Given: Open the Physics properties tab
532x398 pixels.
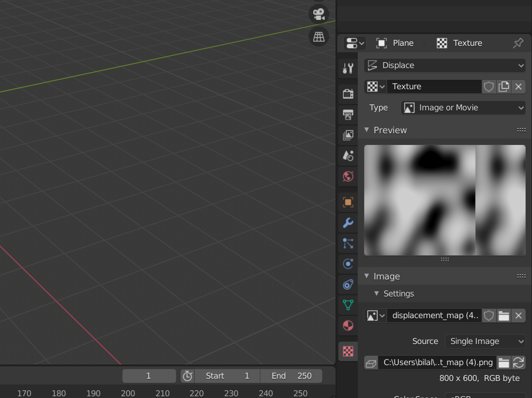Looking at the screenshot, I should (x=348, y=264).
